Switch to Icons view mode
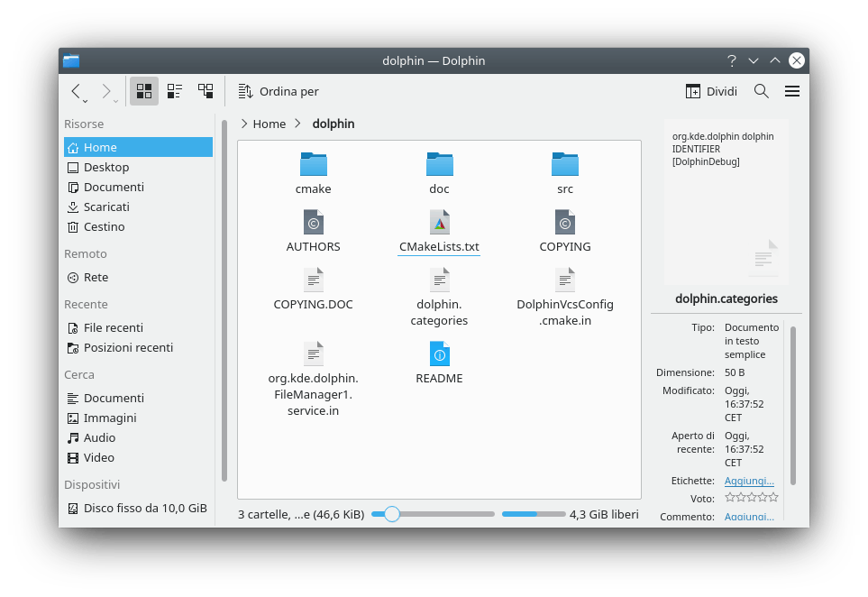 [x=144, y=91]
